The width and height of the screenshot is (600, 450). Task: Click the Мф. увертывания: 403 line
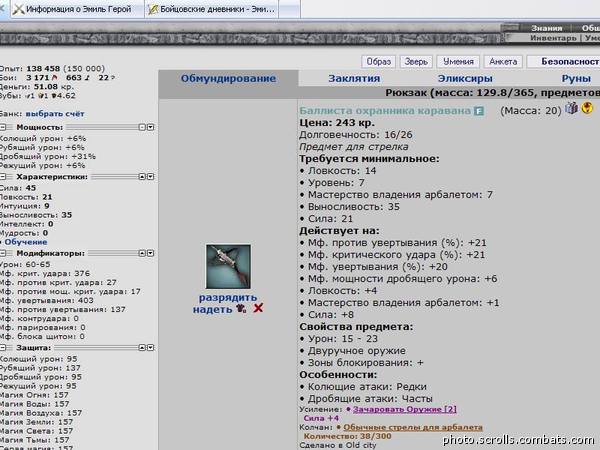(47, 300)
